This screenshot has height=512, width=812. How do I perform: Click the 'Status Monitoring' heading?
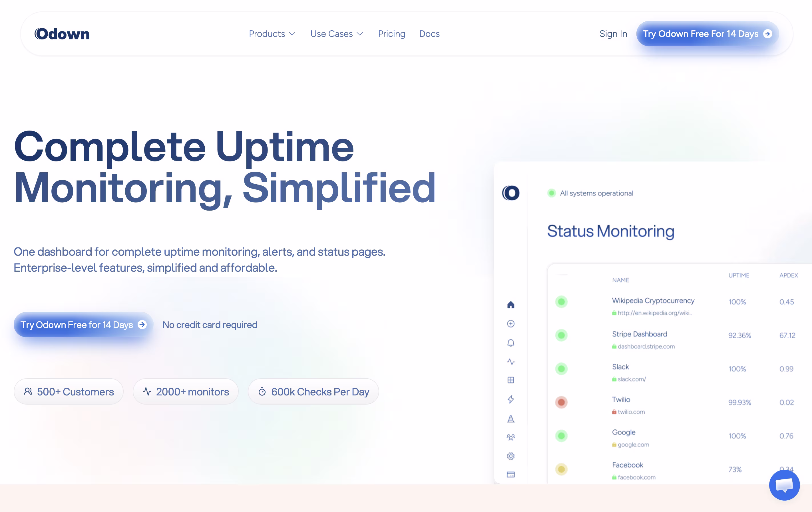coord(611,231)
